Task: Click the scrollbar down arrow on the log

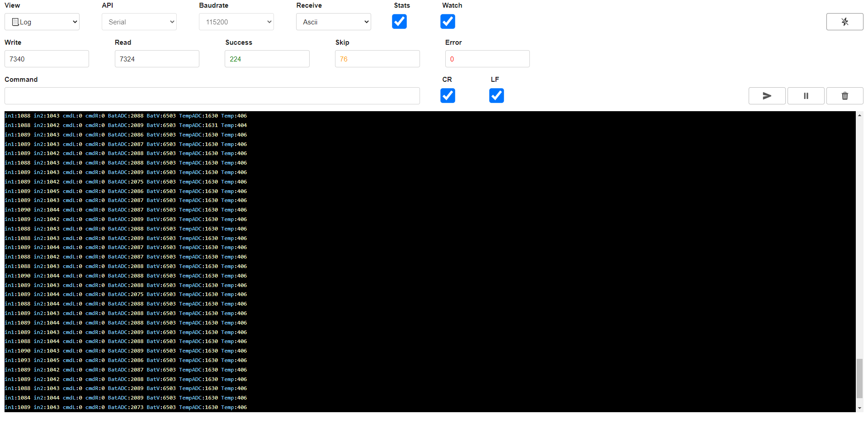Action: [x=860, y=407]
